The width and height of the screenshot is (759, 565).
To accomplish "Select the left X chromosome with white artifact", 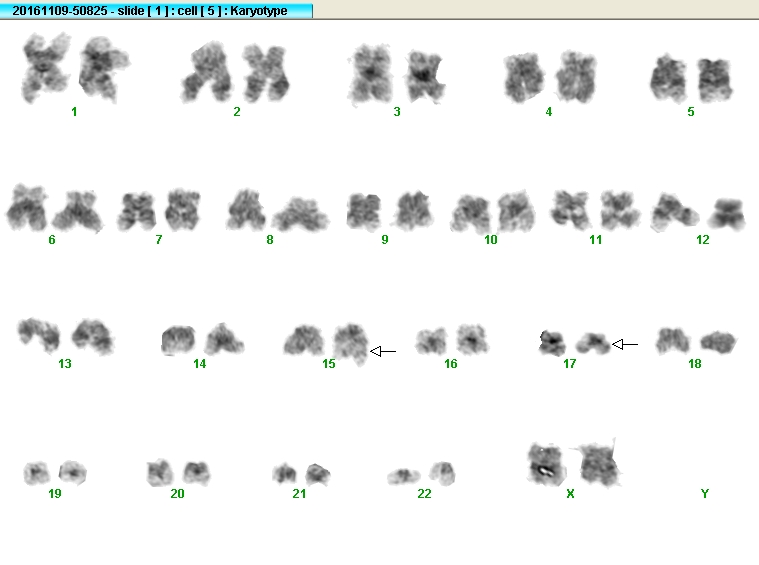I will [546, 464].
